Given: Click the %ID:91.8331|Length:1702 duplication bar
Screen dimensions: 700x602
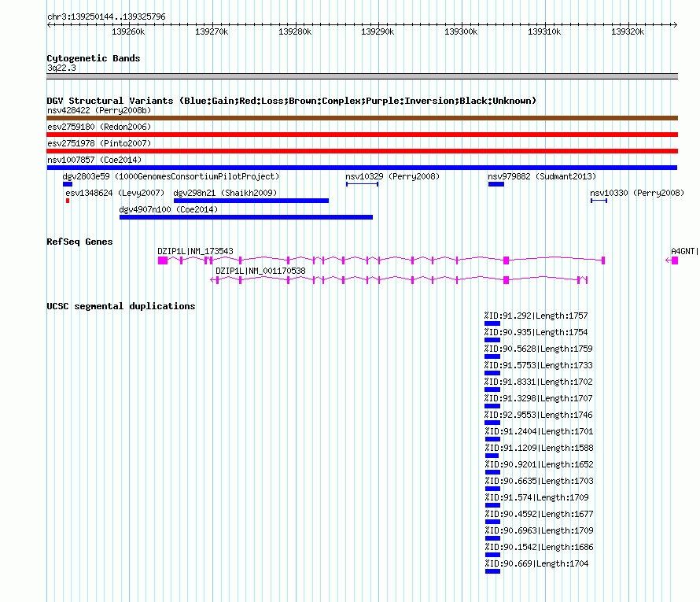Looking at the screenshot, I should [x=492, y=389].
